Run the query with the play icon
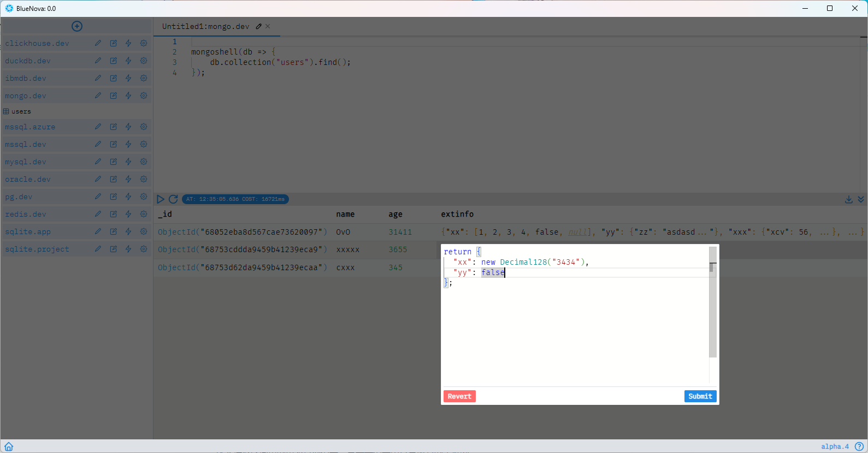The height and width of the screenshot is (453, 868). pyautogui.click(x=161, y=199)
